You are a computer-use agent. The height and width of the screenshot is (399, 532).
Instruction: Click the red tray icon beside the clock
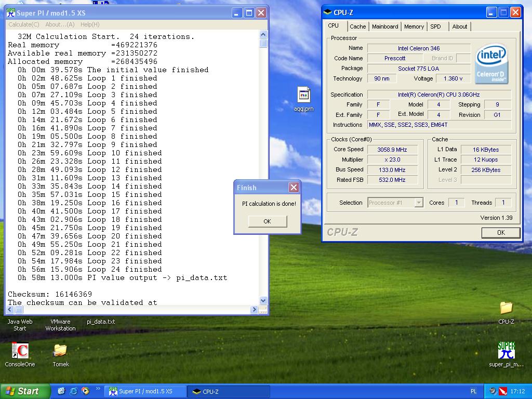[x=503, y=391]
